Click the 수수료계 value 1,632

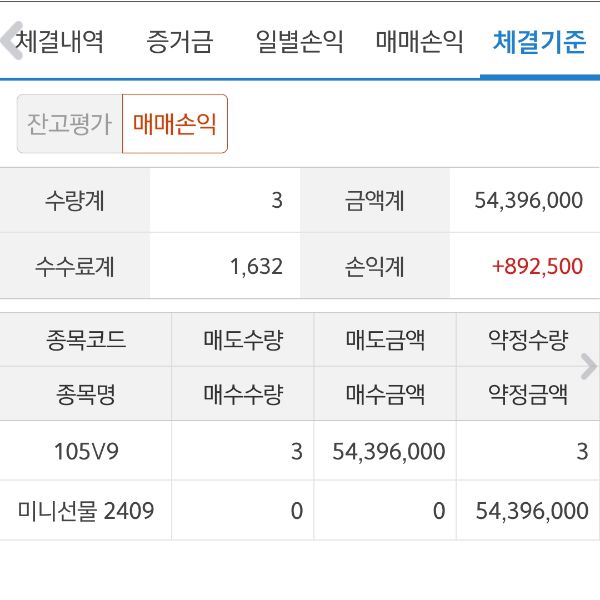256,267
